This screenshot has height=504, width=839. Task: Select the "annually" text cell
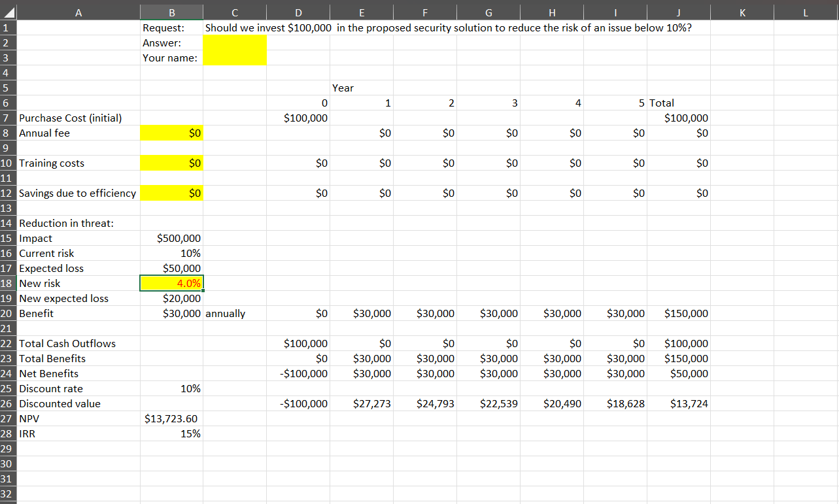[235, 314]
